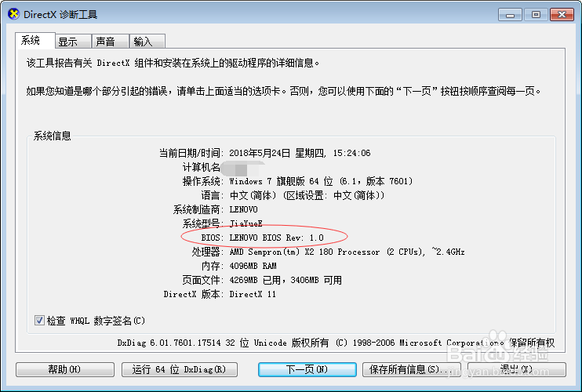Advance with the 下一页(N) button
This screenshot has height=392, width=582.
pos(307,369)
